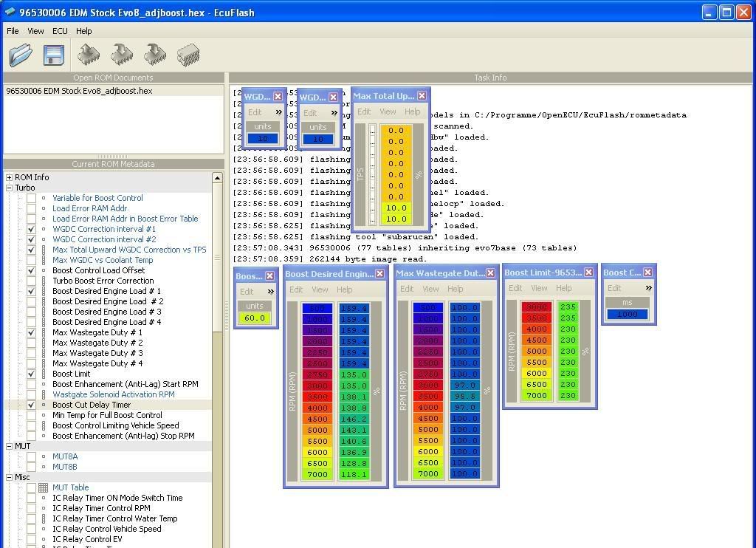Click the Read from ECU chip icon
This screenshot has height=548, width=756.
pos(89,55)
